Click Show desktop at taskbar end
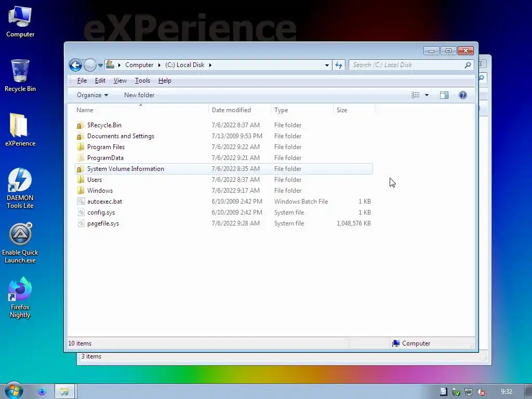The height and width of the screenshot is (399, 532). pos(528,392)
